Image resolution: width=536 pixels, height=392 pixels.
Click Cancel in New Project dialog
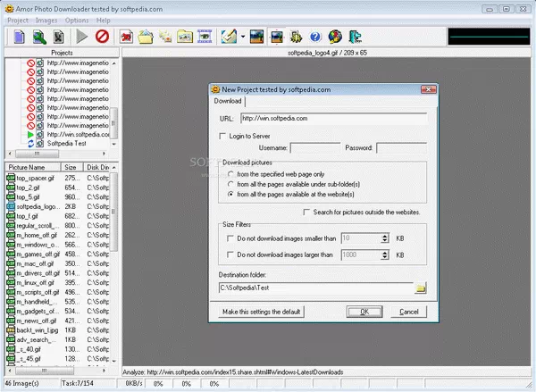point(409,312)
